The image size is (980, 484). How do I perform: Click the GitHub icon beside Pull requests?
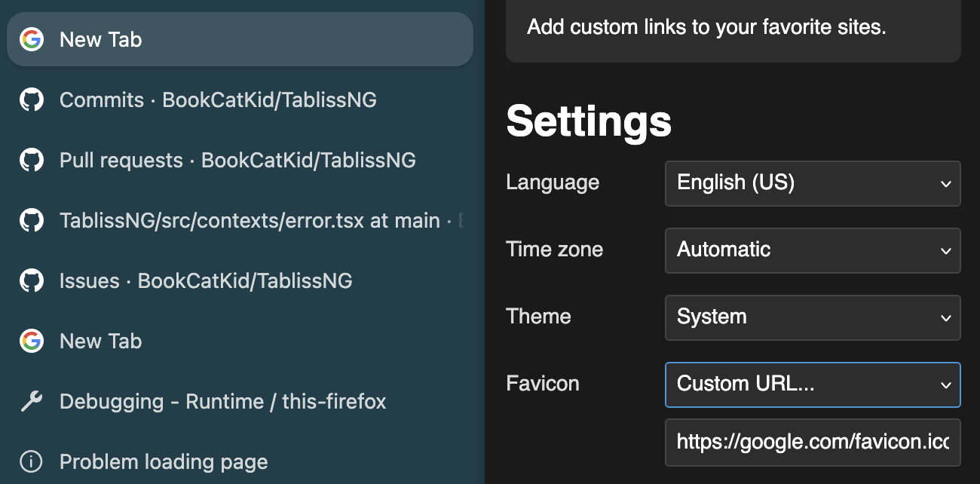(31, 161)
